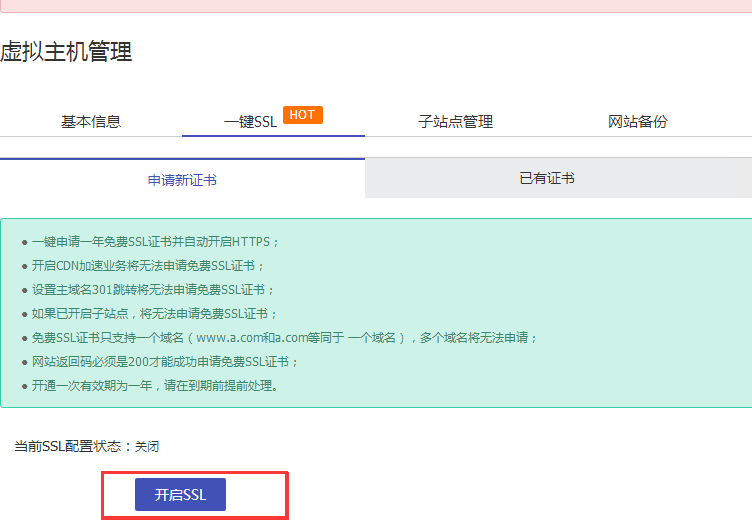Open the 基本信息 tab
The height and width of the screenshot is (526, 752).
tap(91, 122)
